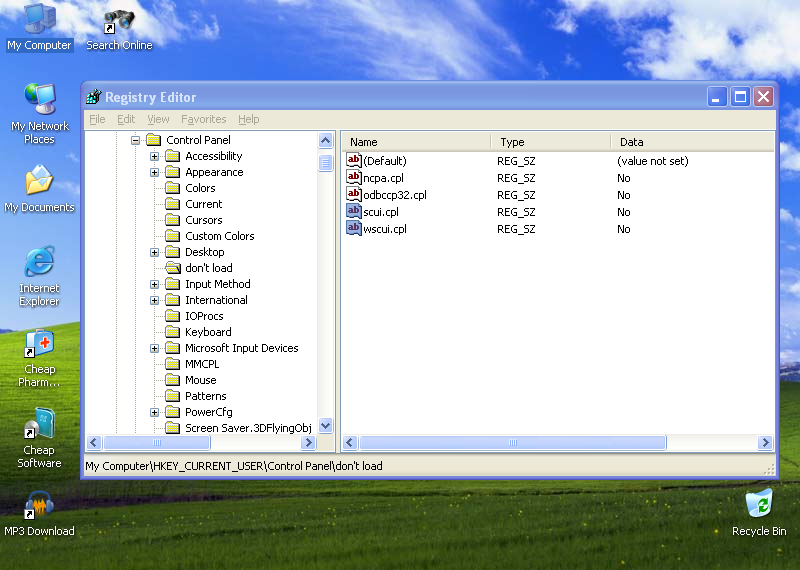Click the values pane scroll left arrow
The width and height of the screenshot is (800, 570).
coord(350,442)
